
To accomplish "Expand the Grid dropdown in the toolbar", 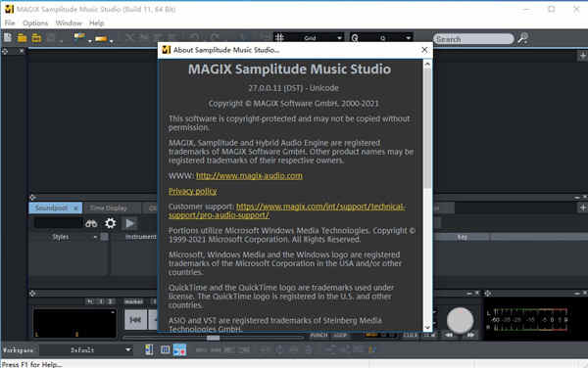I will (x=339, y=38).
